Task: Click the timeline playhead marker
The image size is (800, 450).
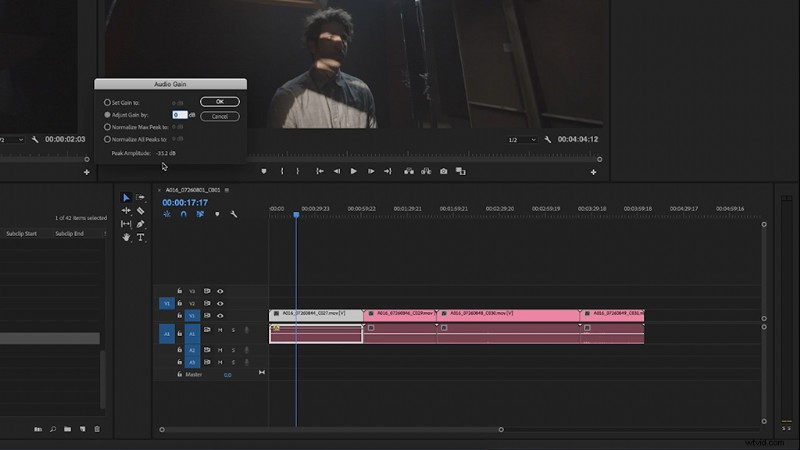Action: pyautogui.click(x=296, y=215)
